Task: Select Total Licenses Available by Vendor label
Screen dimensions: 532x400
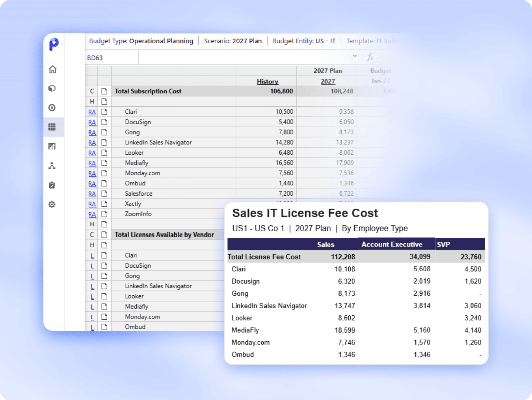Action: click(x=164, y=235)
